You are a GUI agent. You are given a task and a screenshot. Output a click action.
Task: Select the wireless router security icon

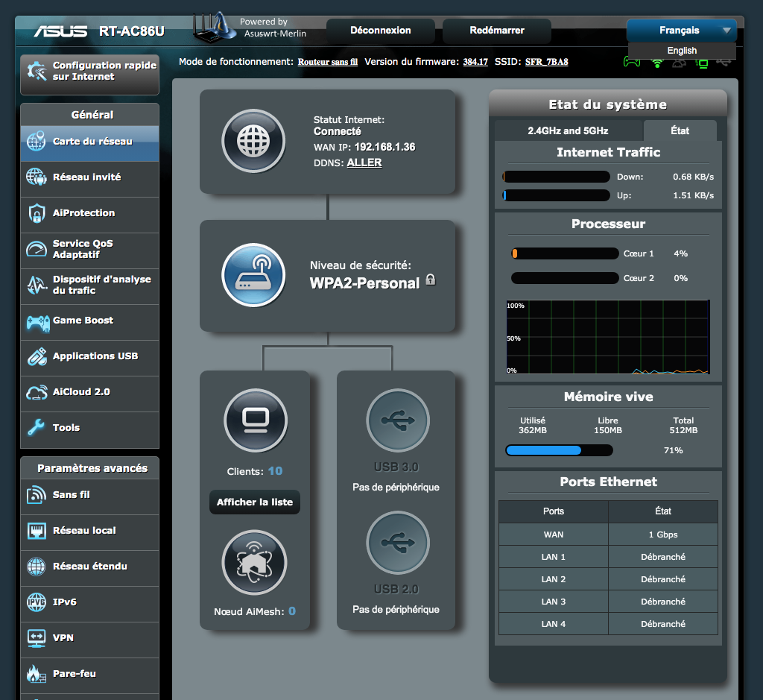pos(253,275)
